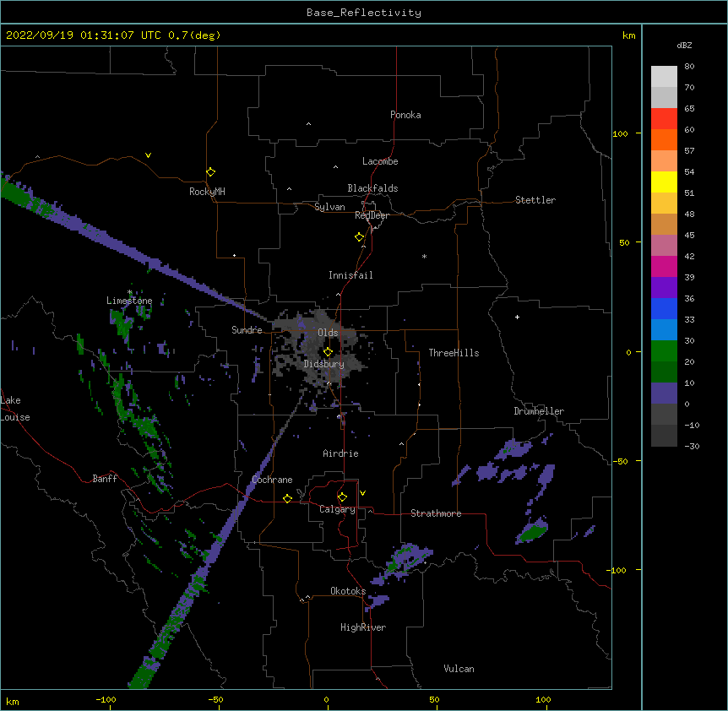Click the Calgary city label
728x711 pixels.
pos(338,509)
